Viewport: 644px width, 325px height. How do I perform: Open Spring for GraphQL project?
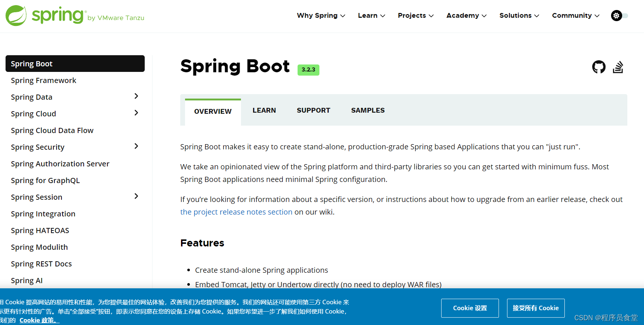tap(45, 180)
